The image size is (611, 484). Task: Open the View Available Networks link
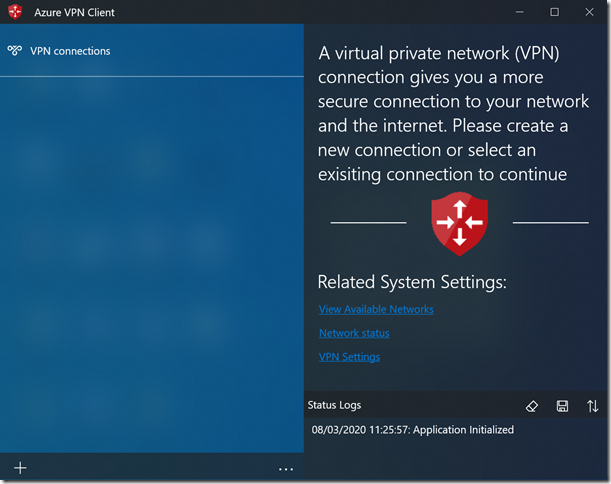coord(376,310)
